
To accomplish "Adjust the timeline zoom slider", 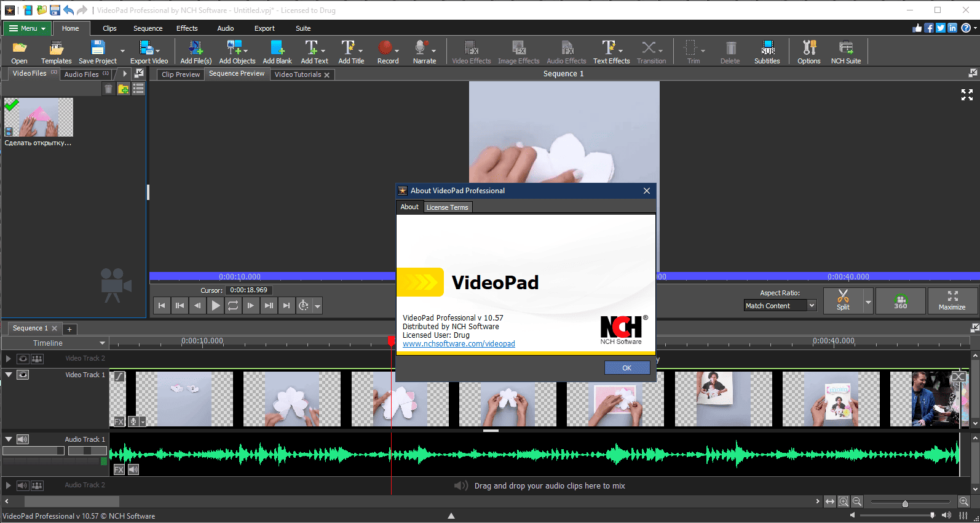I will [x=905, y=503].
